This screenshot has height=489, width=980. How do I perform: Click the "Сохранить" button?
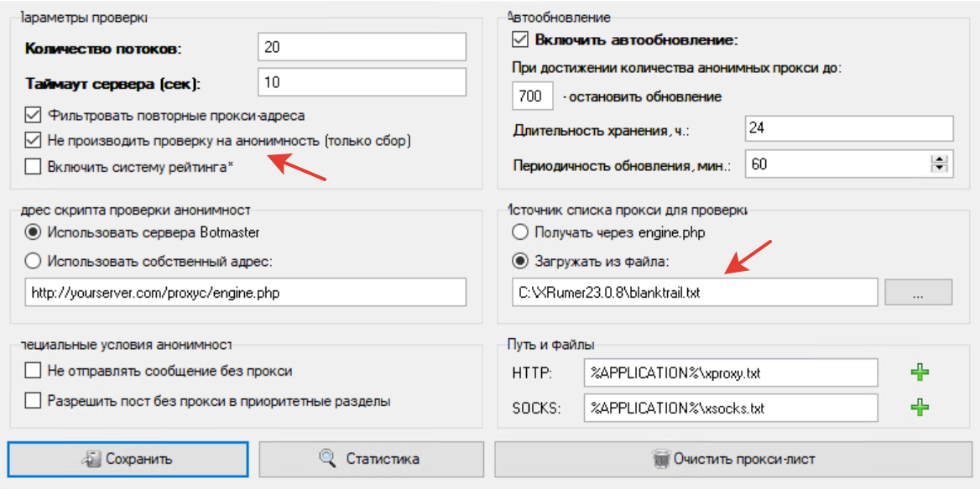pos(128,460)
